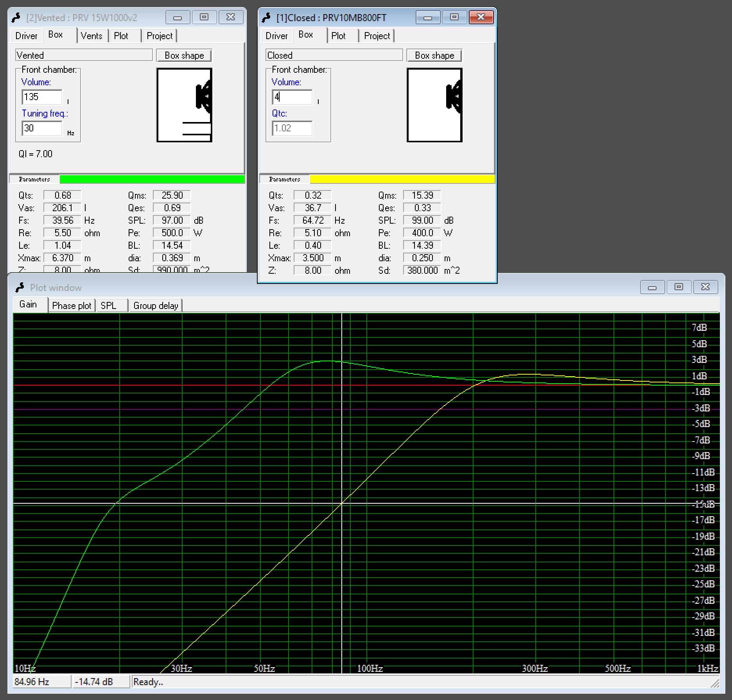Viewport: 732px width, 700px height.
Task: Click Box shape button for the Closed enclosure
Action: point(434,55)
